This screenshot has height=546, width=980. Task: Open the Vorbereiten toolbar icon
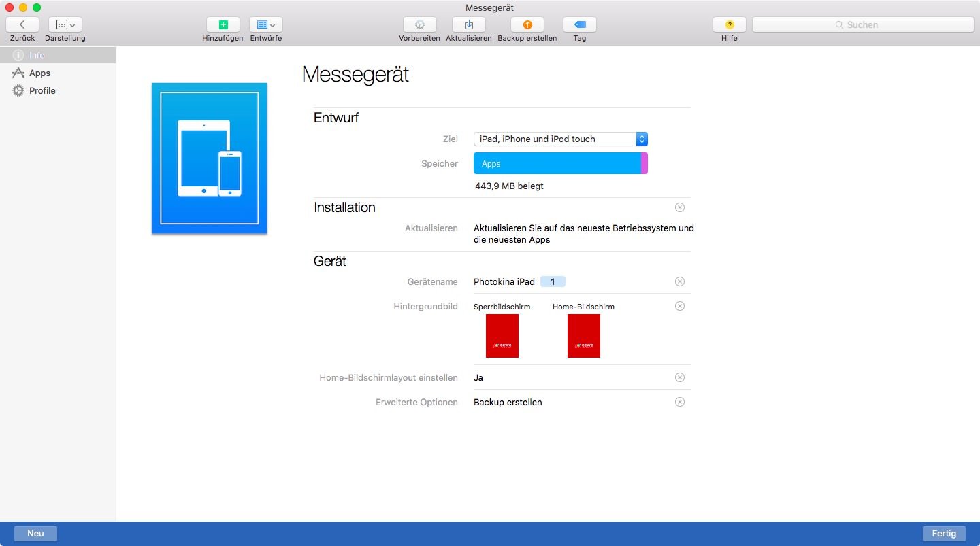[x=419, y=24]
